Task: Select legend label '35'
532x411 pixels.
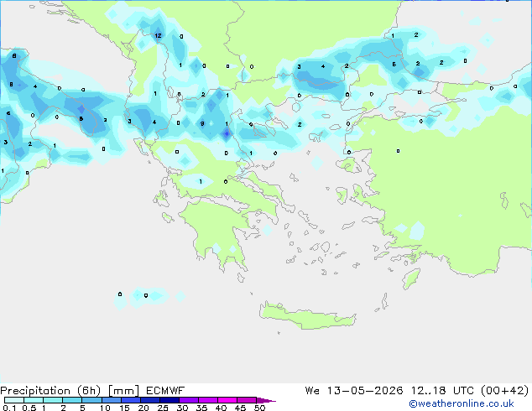Action: (x=201, y=408)
